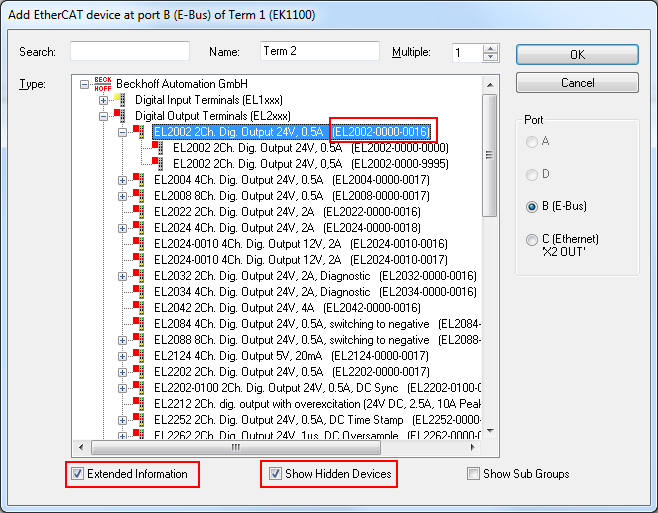Click terminal icon of EL2002-0000-9995 row

[x=158, y=164]
